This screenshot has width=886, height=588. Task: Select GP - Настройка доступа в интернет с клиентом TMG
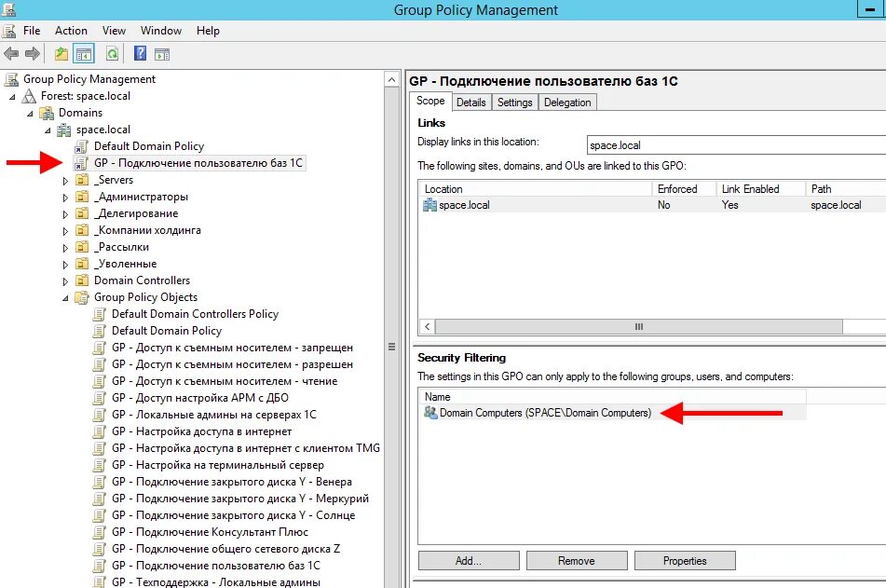(246, 448)
